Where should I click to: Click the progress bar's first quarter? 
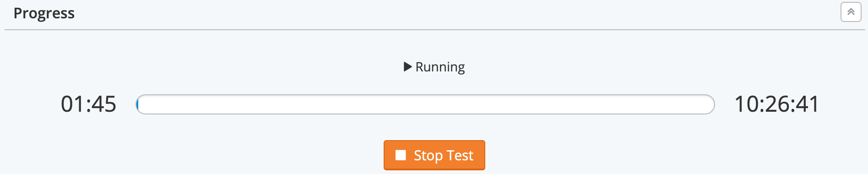click(208, 104)
